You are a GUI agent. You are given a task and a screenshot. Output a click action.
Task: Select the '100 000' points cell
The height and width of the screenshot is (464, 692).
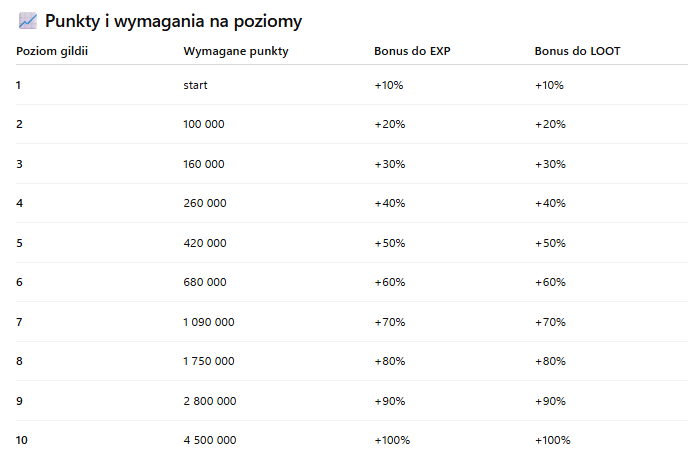click(x=204, y=124)
